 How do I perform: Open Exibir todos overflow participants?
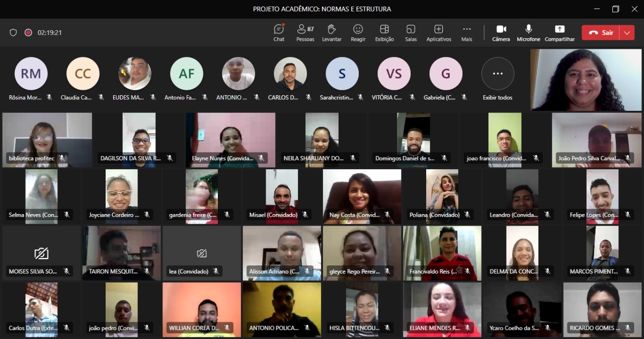click(498, 74)
